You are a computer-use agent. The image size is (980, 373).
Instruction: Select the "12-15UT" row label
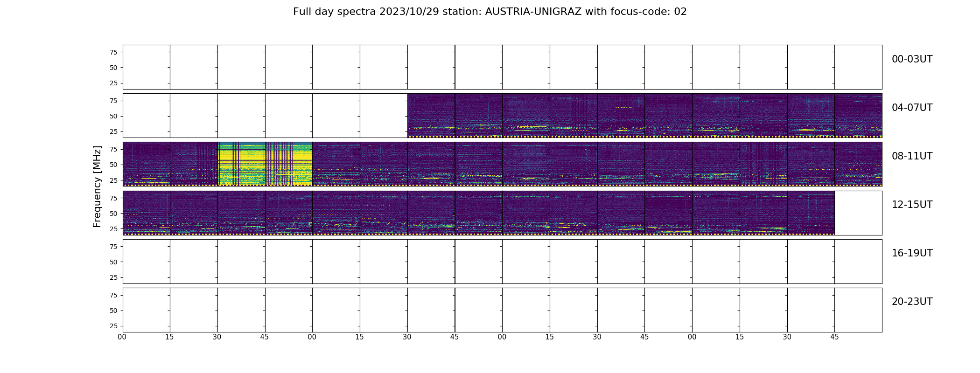(912, 205)
